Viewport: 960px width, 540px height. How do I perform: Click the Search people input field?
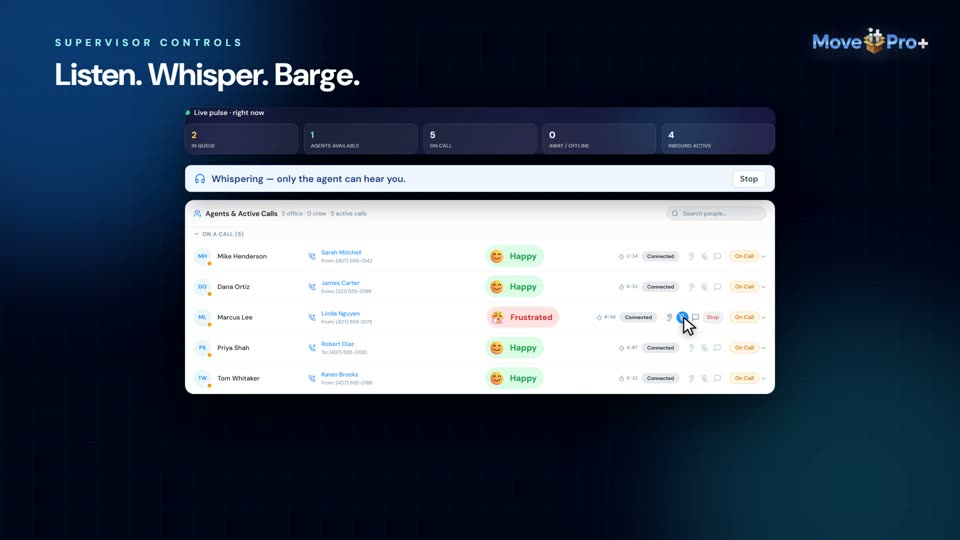(x=716, y=214)
